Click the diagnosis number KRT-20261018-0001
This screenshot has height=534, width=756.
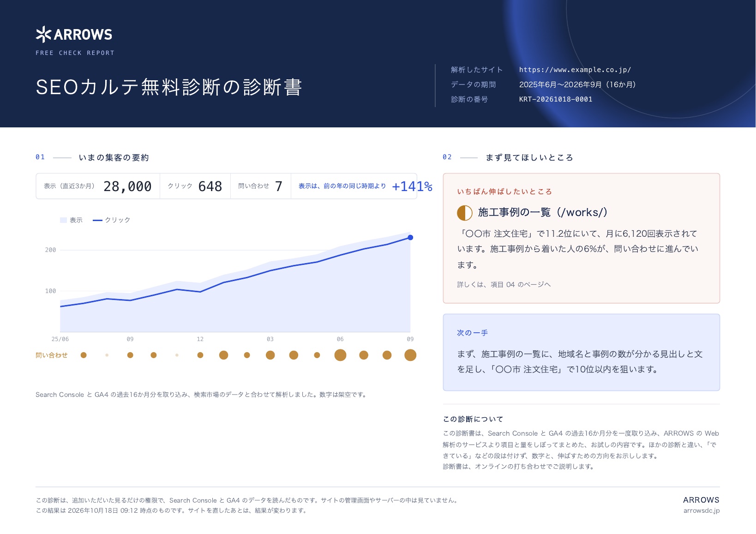click(x=556, y=99)
